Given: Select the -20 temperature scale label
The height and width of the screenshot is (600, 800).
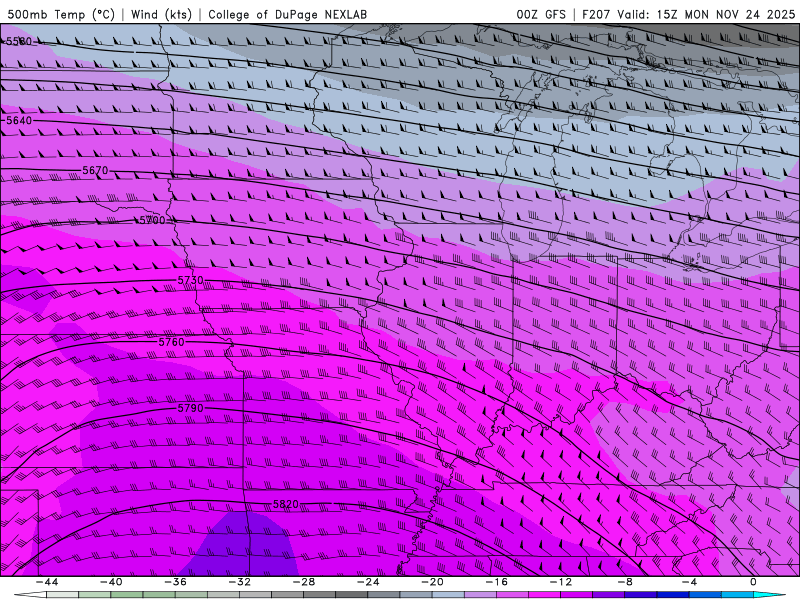Looking at the screenshot, I should click(433, 582).
